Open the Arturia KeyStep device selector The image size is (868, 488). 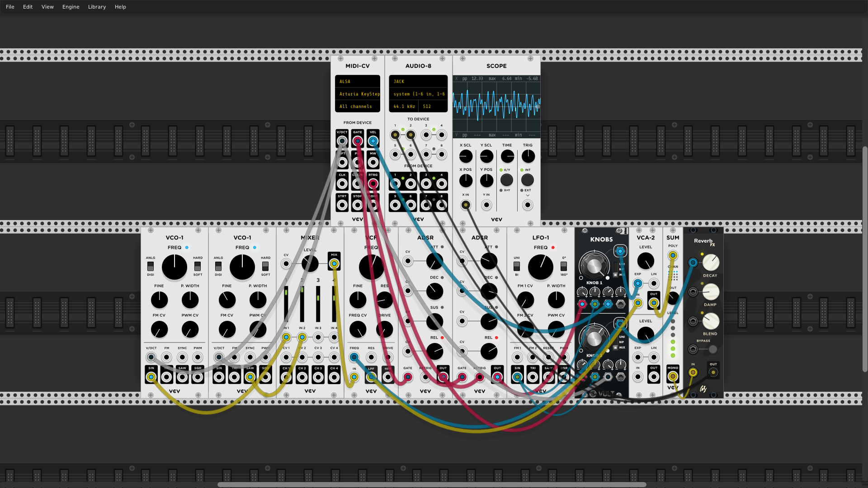pos(358,94)
